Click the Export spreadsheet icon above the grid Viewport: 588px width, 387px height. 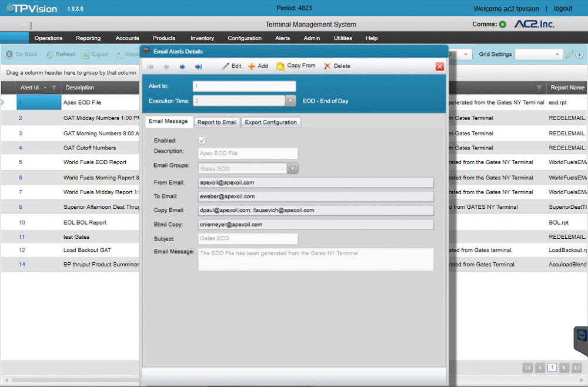coord(85,54)
